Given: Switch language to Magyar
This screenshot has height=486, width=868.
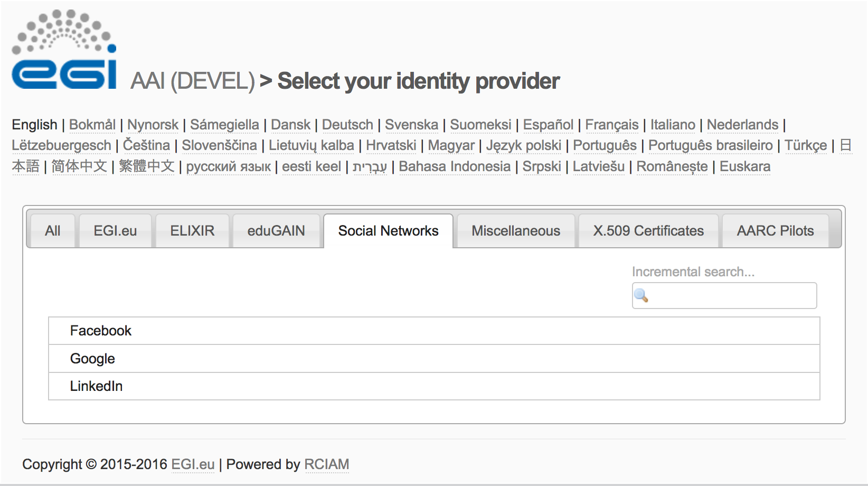Looking at the screenshot, I should click(451, 145).
